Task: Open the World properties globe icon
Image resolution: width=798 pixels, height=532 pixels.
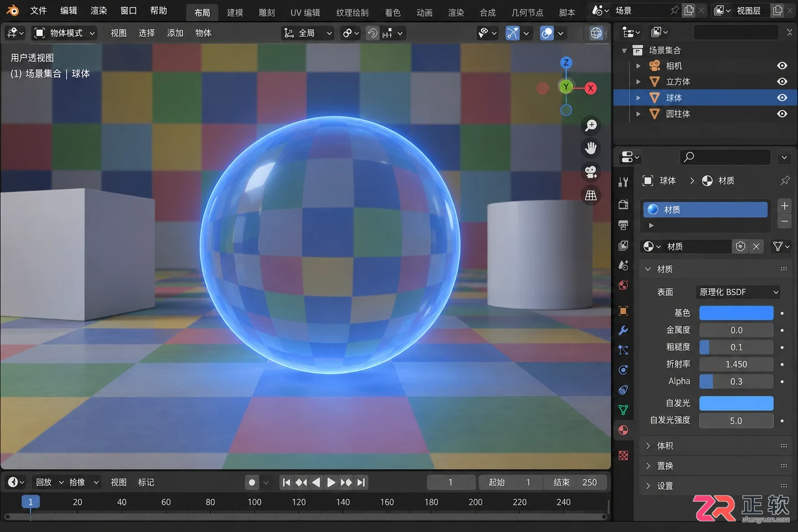Action: 623,285
